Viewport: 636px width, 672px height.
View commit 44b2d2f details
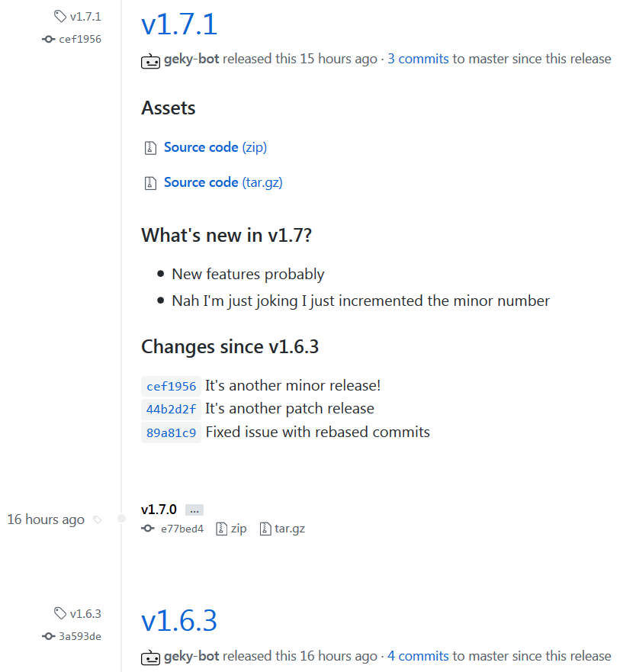click(170, 409)
